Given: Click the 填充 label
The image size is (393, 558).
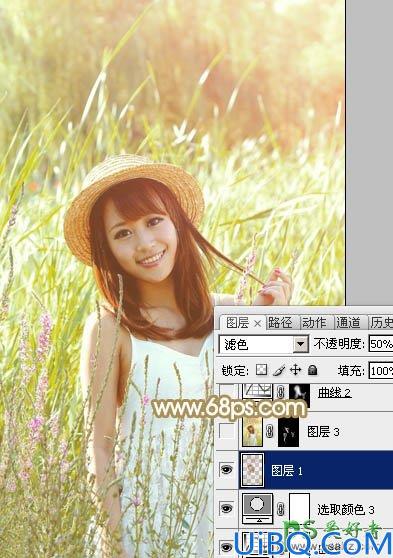Looking at the screenshot, I should [351, 370].
